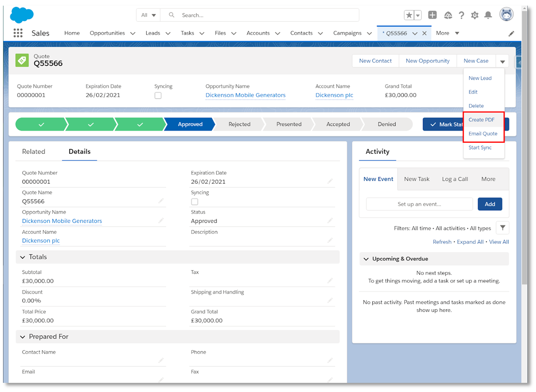Screen dimensions: 536x392
Task: Open the help question mark icon
Action: point(462,15)
